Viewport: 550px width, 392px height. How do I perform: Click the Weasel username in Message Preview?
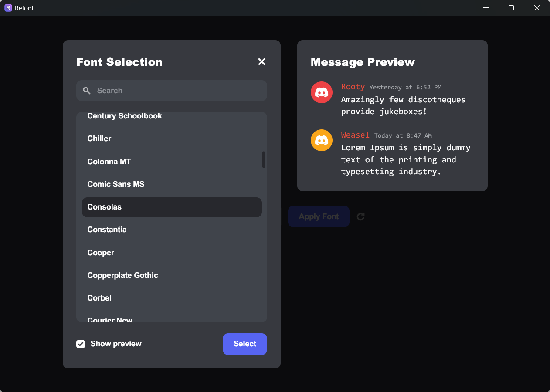[355, 135]
